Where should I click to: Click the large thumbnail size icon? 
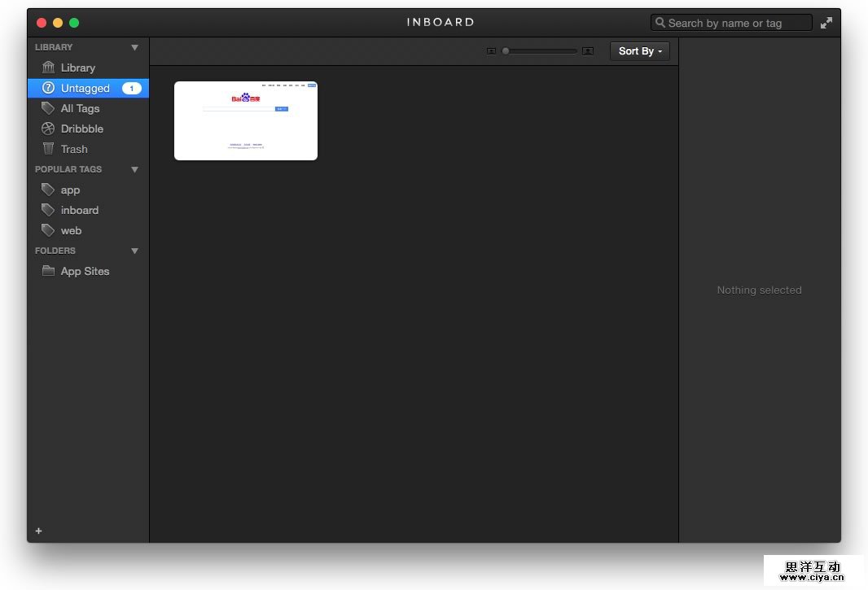point(588,51)
